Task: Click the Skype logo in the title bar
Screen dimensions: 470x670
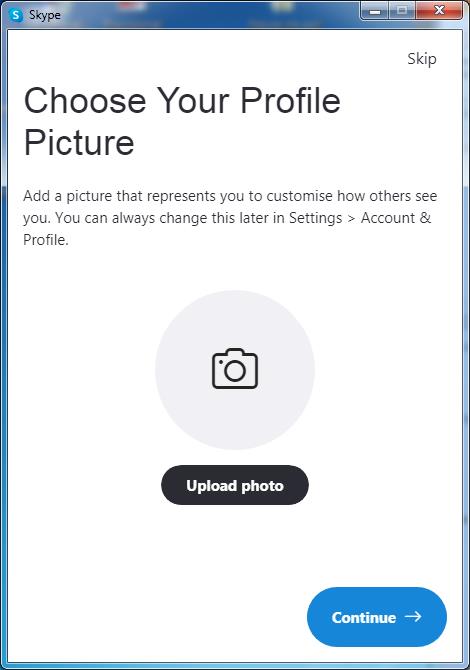Action: coord(16,15)
